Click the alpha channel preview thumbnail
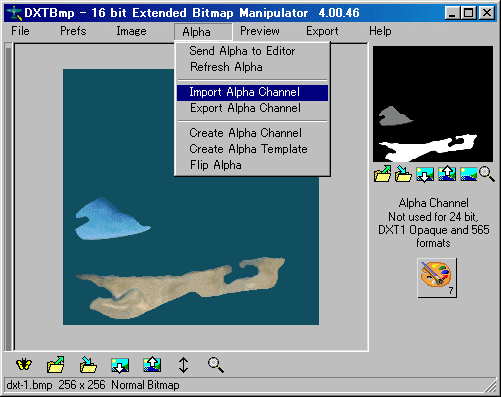 pyautogui.click(x=433, y=104)
